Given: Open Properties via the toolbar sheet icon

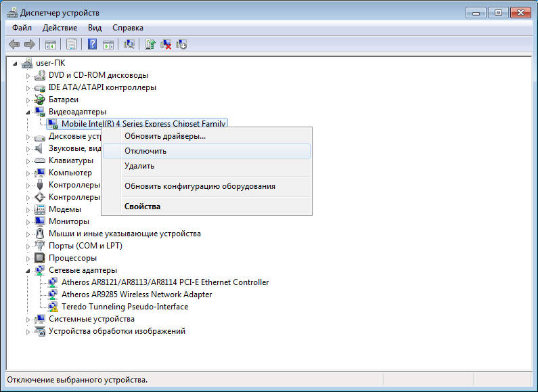Looking at the screenshot, I should click(71, 44).
